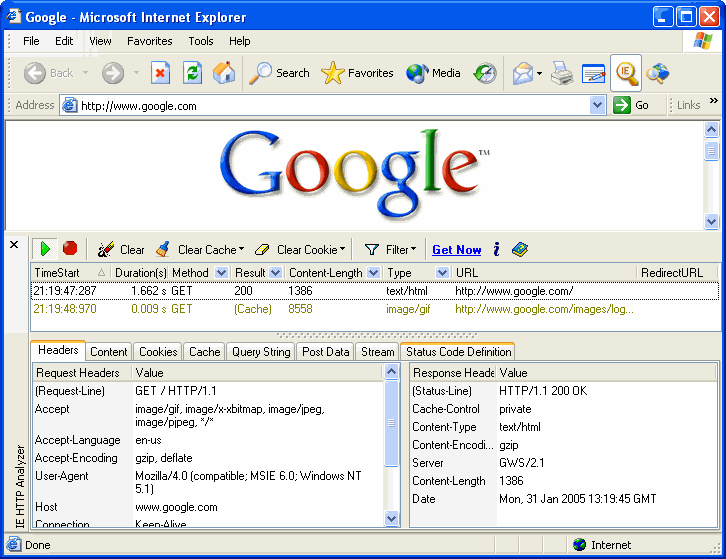The image size is (726, 559).
Task: Switch to the Query String tab
Action: tap(261, 352)
